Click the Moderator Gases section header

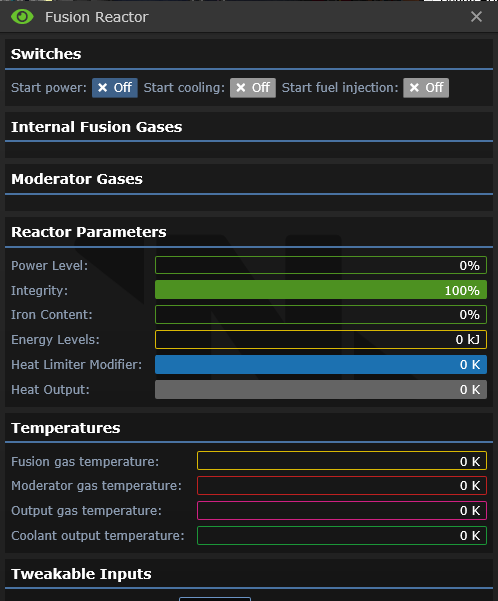[x=77, y=179]
